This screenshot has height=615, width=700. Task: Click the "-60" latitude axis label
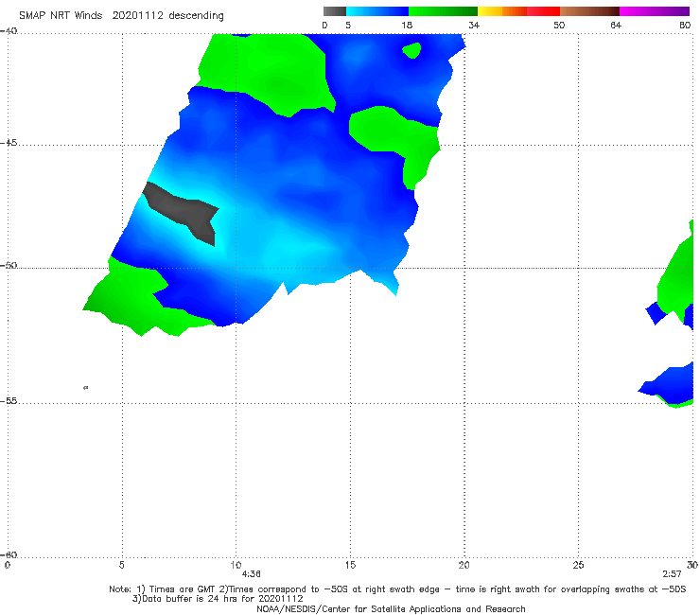[9, 554]
